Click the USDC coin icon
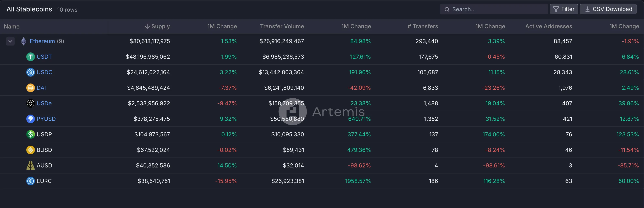644x208 pixels. [31, 72]
